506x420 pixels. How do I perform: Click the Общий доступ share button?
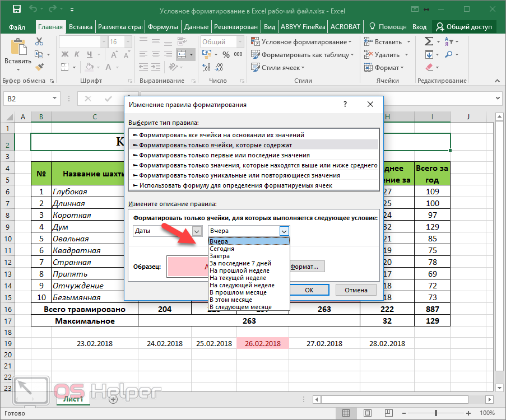point(464,27)
